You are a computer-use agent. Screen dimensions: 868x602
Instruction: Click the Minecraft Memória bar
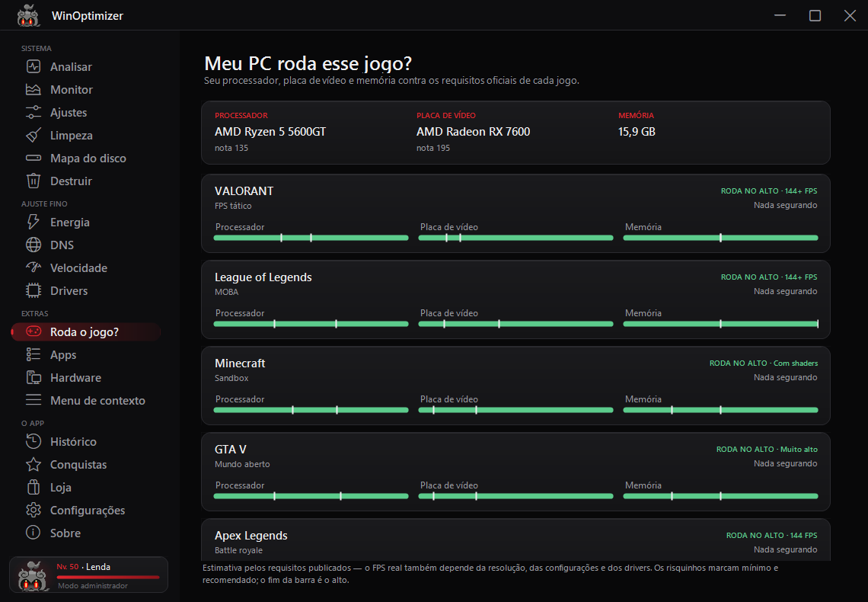(x=721, y=410)
